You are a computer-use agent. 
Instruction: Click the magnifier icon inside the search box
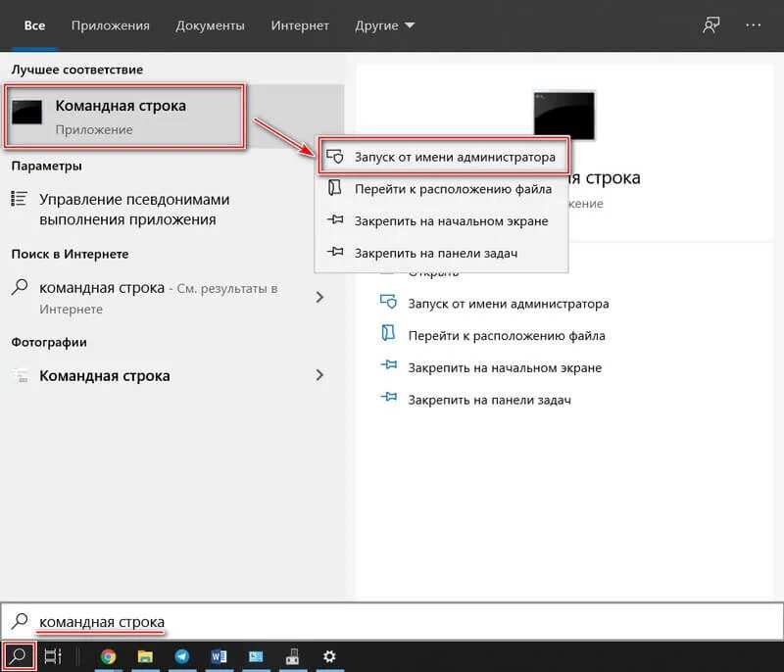coord(20,621)
